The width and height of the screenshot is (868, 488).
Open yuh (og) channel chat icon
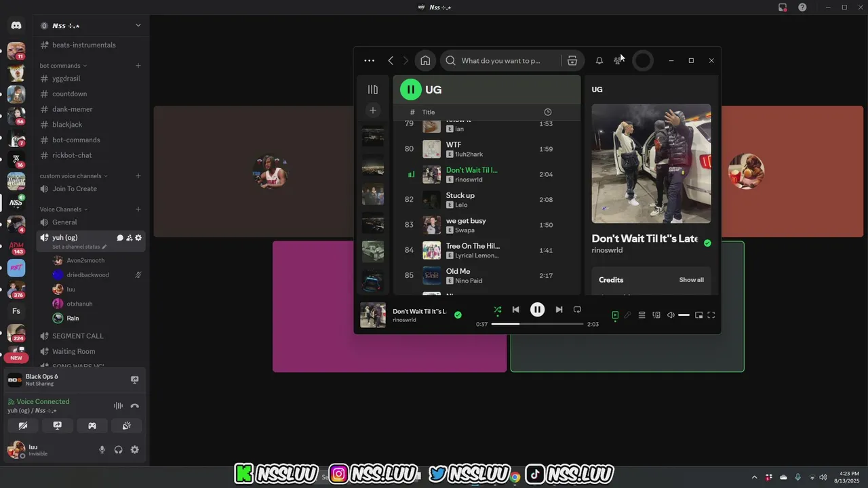[120, 238]
